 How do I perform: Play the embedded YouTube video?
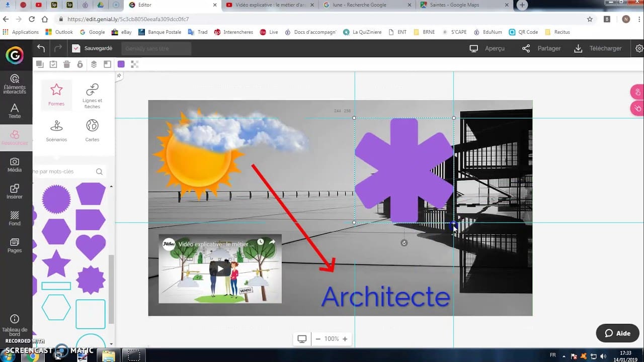click(220, 268)
